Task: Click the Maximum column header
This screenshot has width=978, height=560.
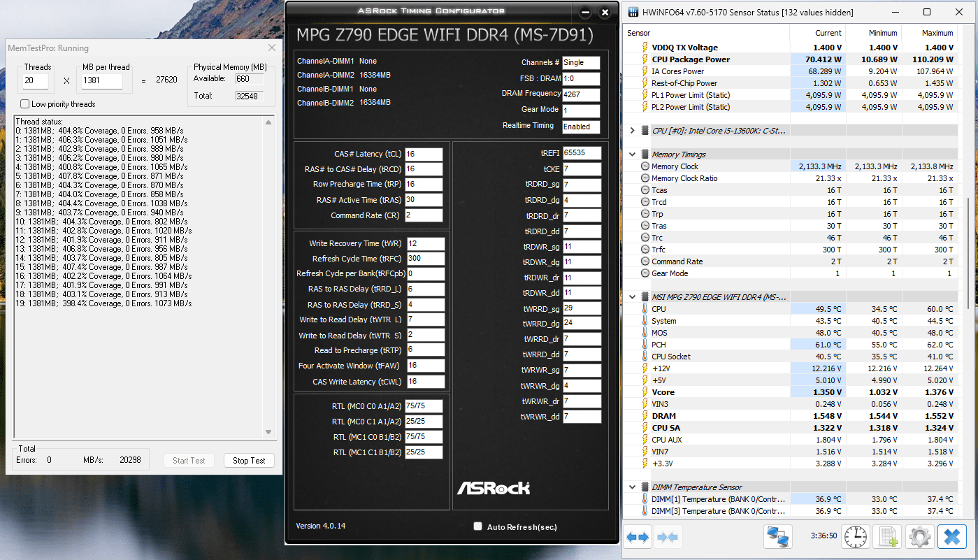Action: 928,33
